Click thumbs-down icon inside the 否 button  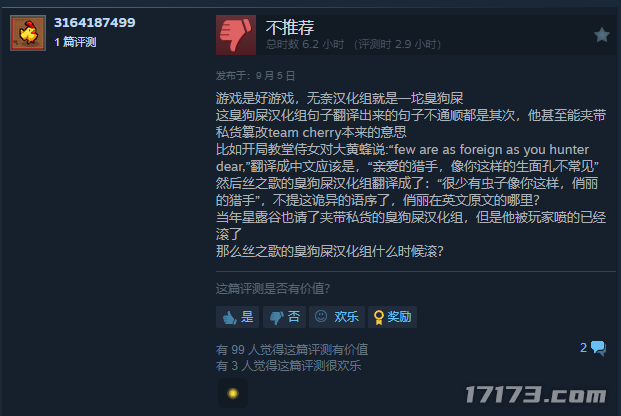point(276,318)
